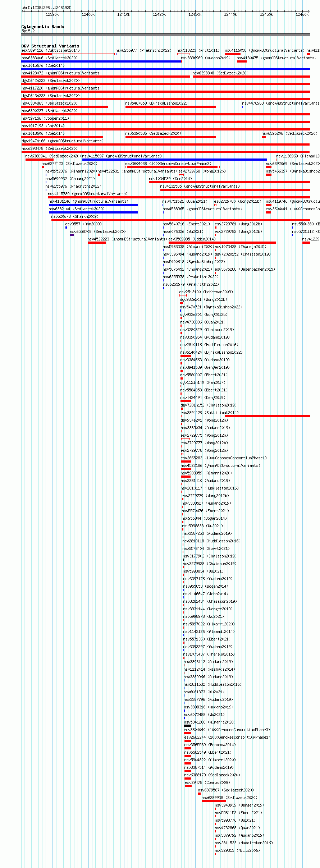
Task: Click the Cytogenetic Bands track title
Action: (43, 27)
